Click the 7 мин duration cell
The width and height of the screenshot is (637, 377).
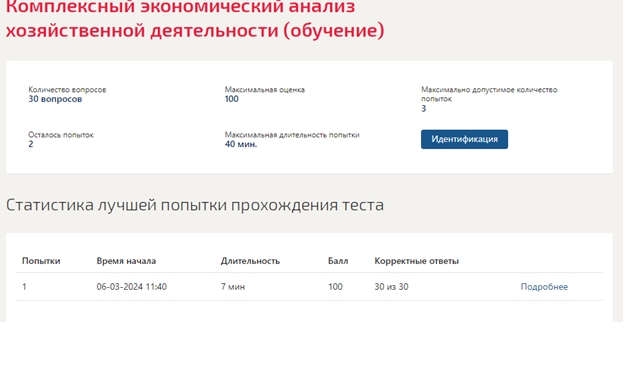coord(233,287)
